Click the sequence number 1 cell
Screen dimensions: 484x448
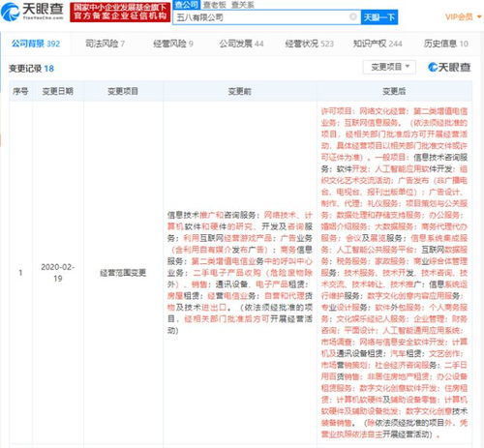click(x=20, y=273)
